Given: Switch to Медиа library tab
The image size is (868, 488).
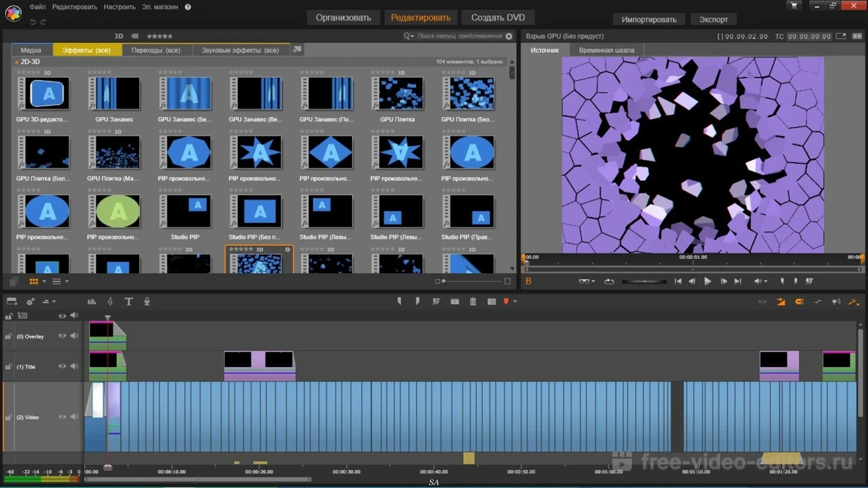Looking at the screenshot, I should tap(31, 50).
